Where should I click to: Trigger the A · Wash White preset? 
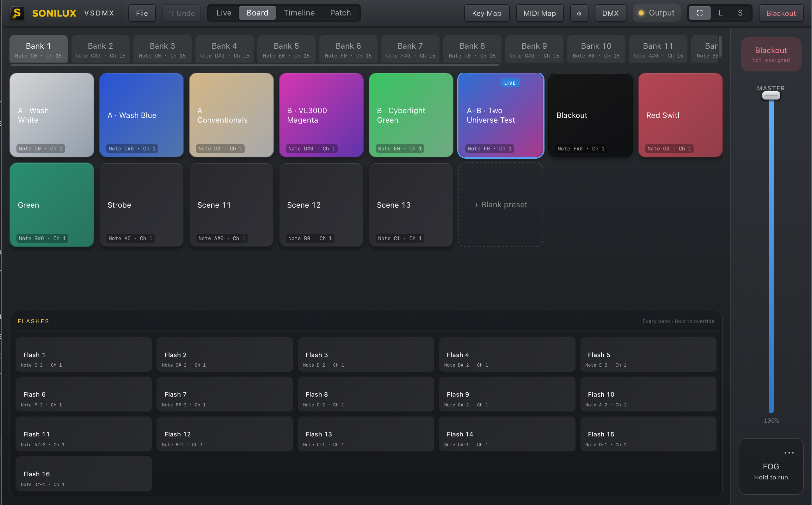[52, 115]
